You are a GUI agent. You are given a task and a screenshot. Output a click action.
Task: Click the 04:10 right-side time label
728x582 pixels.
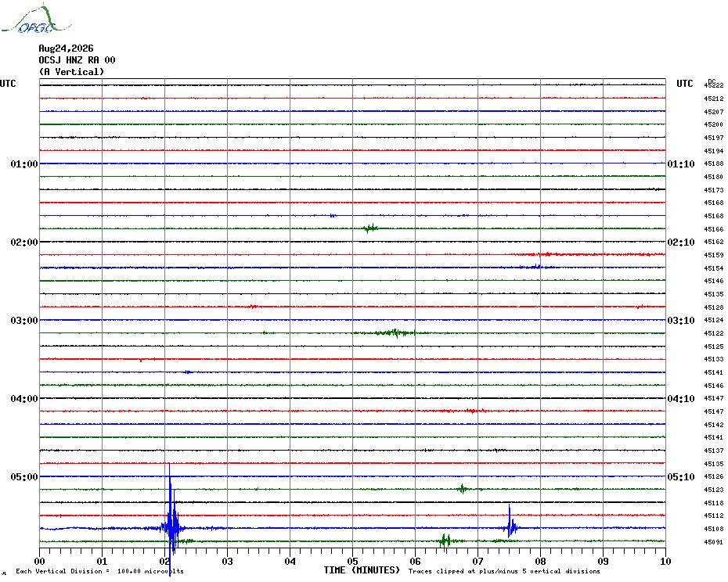click(681, 399)
